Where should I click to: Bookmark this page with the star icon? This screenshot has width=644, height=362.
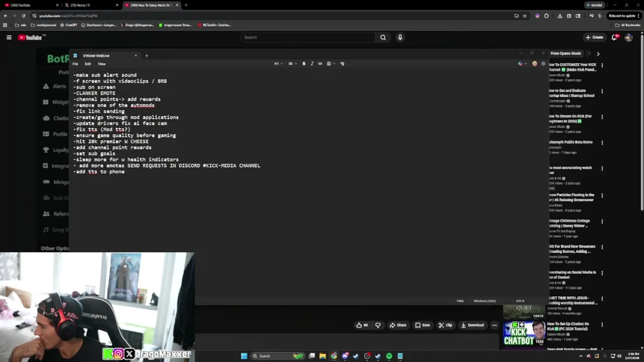pyautogui.click(x=525, y=16)
